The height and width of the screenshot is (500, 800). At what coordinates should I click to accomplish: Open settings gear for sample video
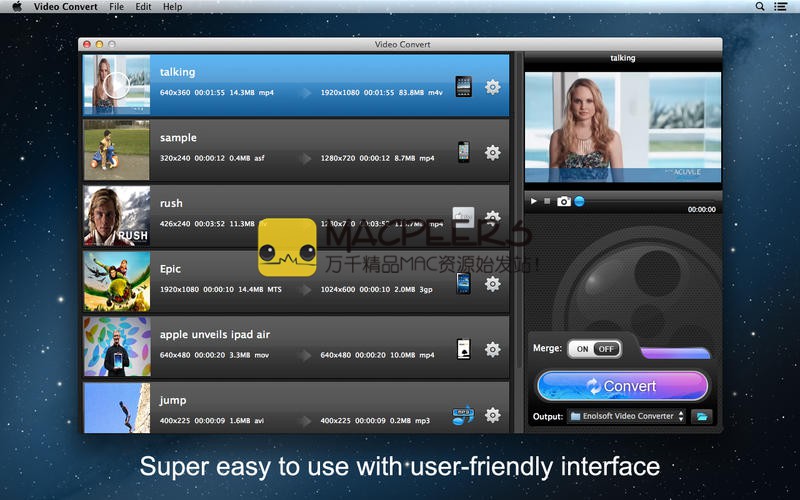(x=492, y=153)
